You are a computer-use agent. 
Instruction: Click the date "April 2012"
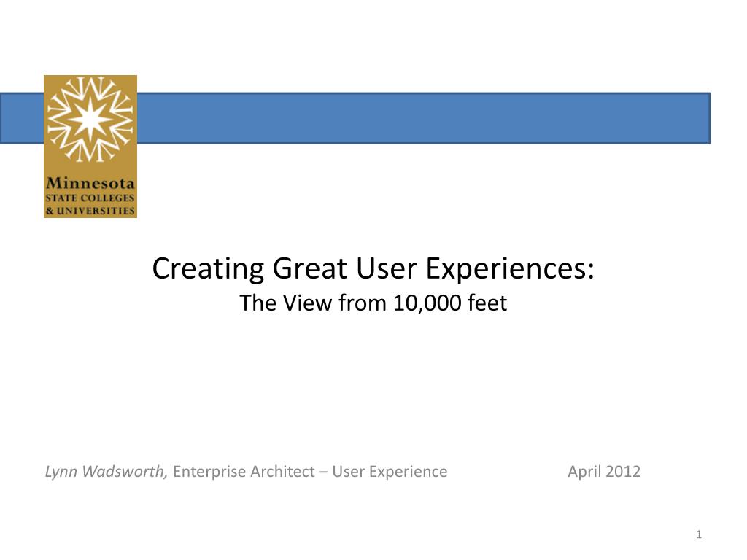(x=604, y=472)
